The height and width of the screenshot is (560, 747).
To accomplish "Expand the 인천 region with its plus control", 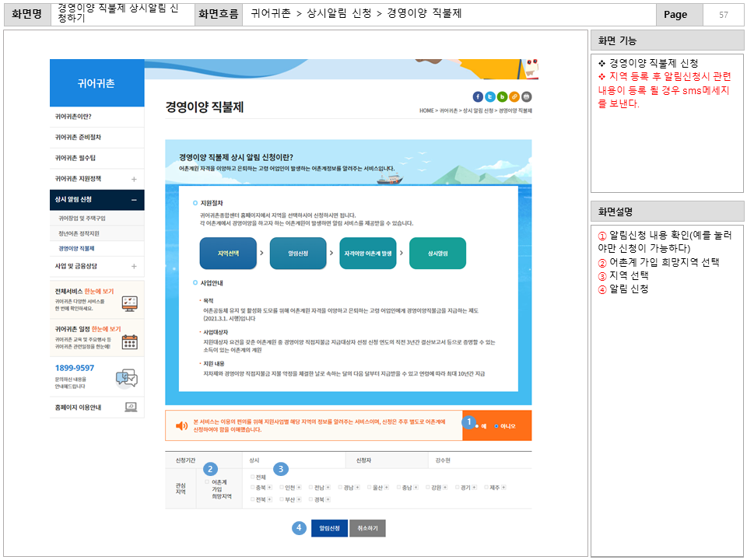I will pyautogui.click(x=300, y=488).
